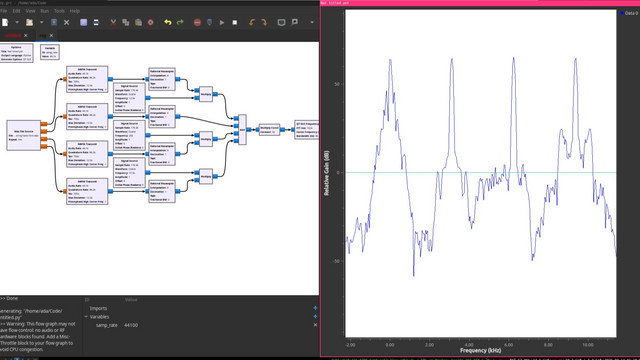
Task: Open the new flow graph type dropdown arrow
Action: point(17,22)
